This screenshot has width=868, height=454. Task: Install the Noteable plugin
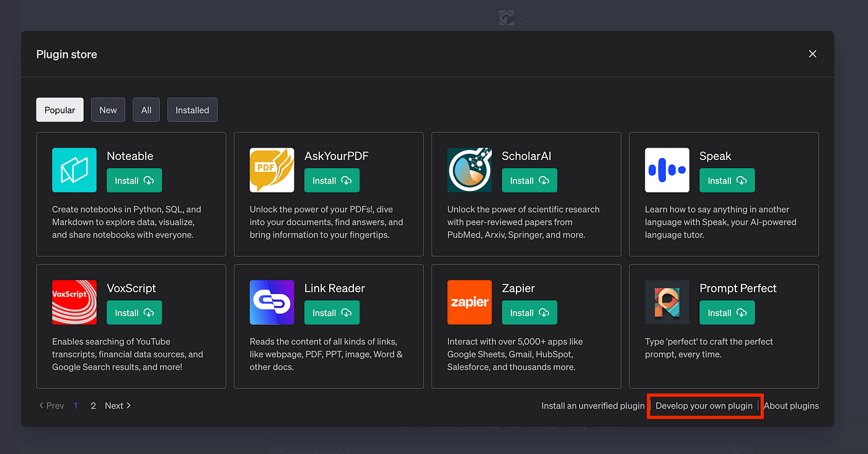[134, 180]
